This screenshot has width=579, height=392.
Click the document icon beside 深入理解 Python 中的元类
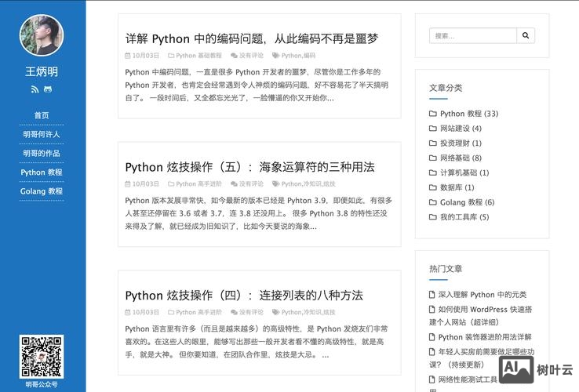point(432,295)
